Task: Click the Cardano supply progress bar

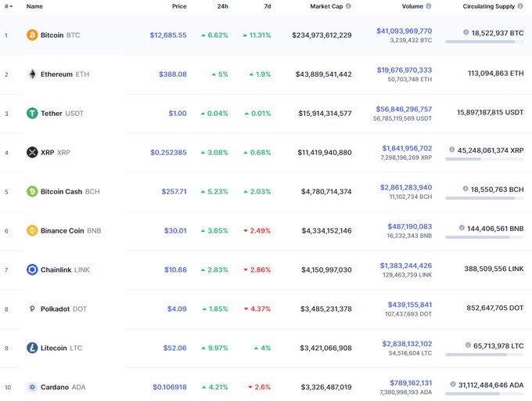Action: [484, 393]
